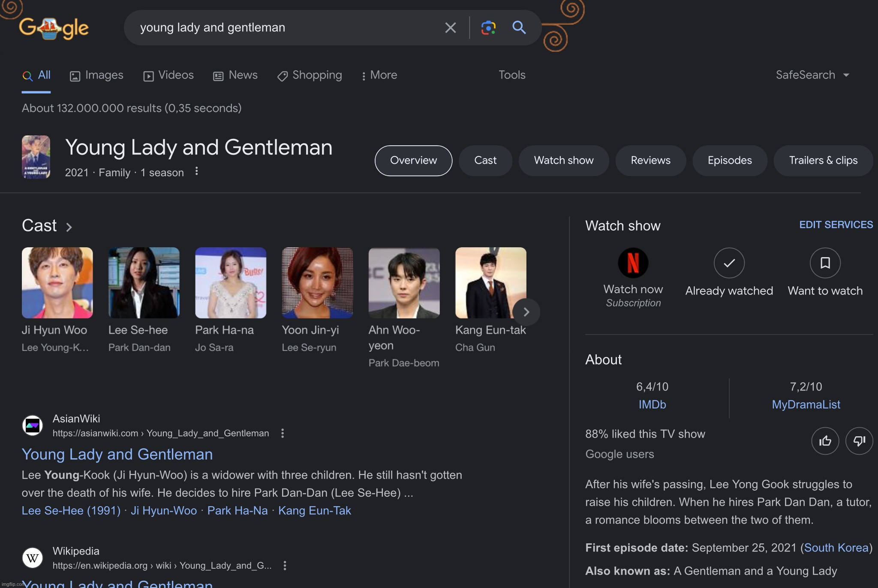The height and width of the screenshot is (588, 878).
Task: Click Ji Hyun Woo cast photo
Action: pos(57,283)
